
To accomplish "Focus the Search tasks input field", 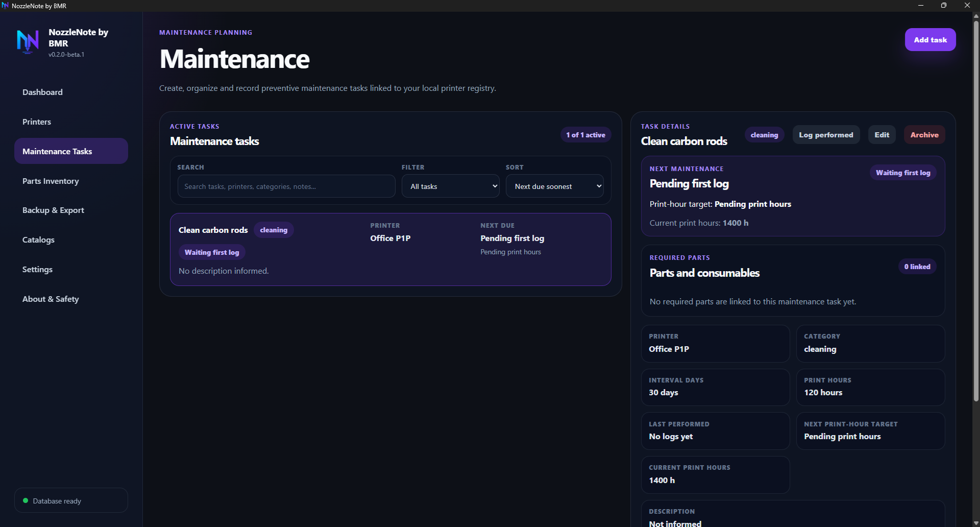I will pyautogui.click(x=286, y=186).
